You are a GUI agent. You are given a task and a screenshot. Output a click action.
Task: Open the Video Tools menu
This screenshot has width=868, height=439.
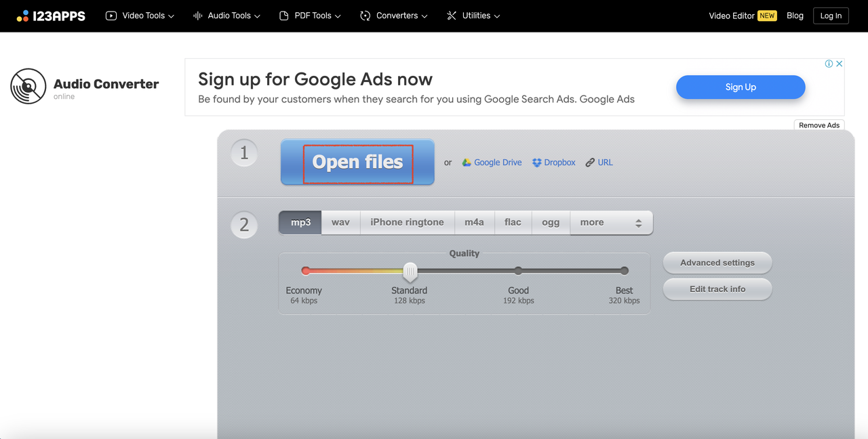[140, 16]
